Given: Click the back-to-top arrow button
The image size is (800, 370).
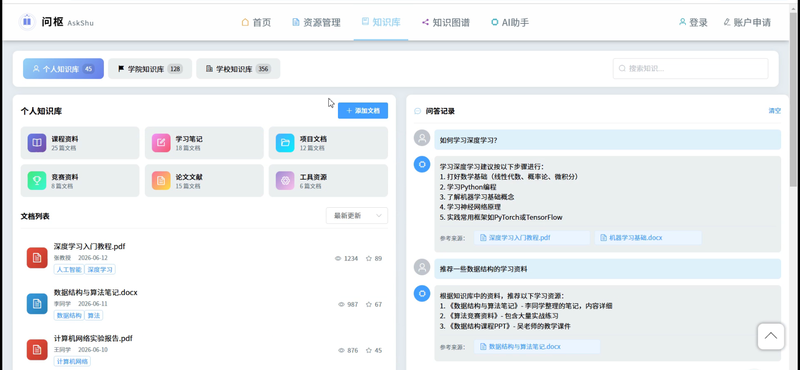Looking at the screenshot, I should (x=770, y=336).
